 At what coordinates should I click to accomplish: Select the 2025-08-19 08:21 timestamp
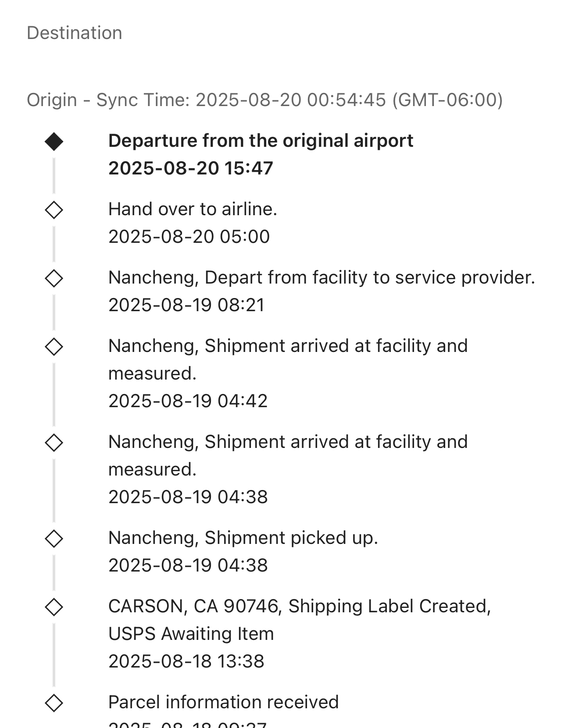click(186, 305)
